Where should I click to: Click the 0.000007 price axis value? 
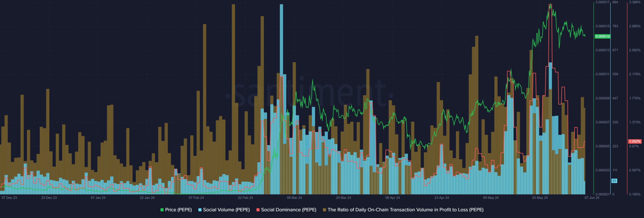pyautogui.click(x=602, y=122)
